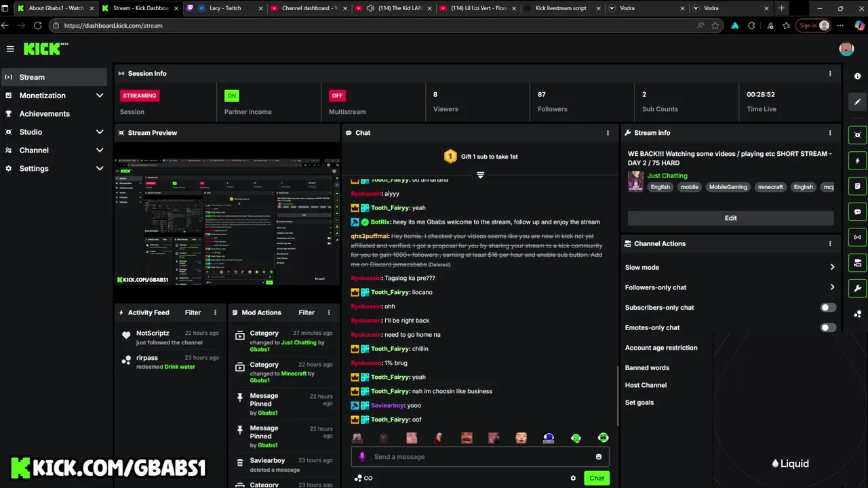
Task: Click Sign in in browser toolbar
Action: pyautogui.click(x=814, y=25)
